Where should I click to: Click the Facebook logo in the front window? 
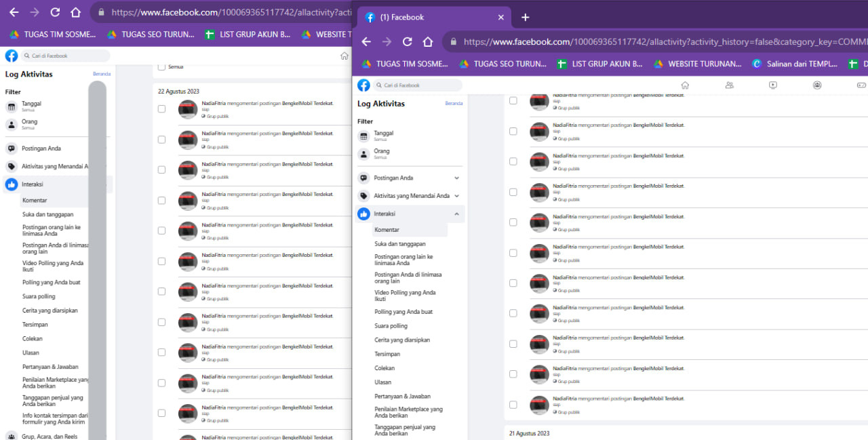pos(363,85)
